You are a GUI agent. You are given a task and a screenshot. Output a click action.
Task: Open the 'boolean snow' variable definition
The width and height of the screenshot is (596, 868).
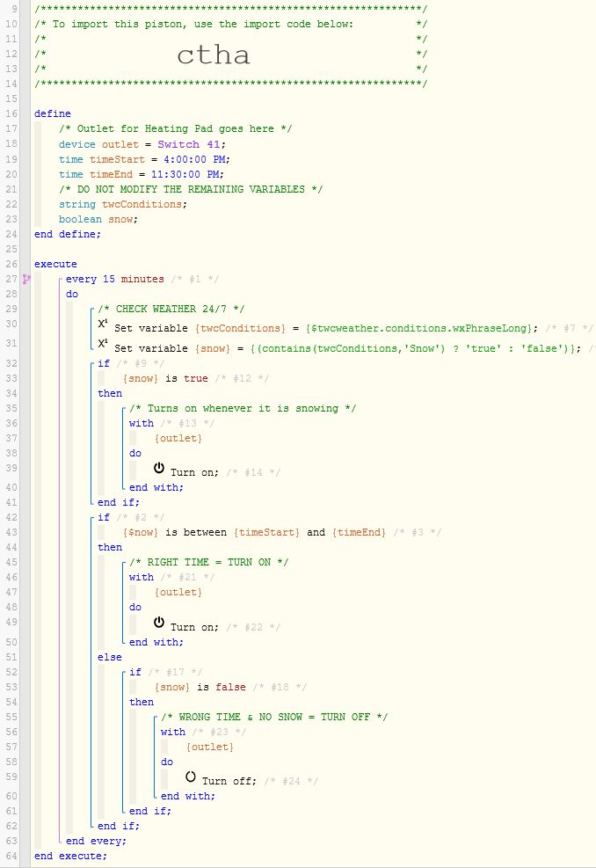coord(98,219)
